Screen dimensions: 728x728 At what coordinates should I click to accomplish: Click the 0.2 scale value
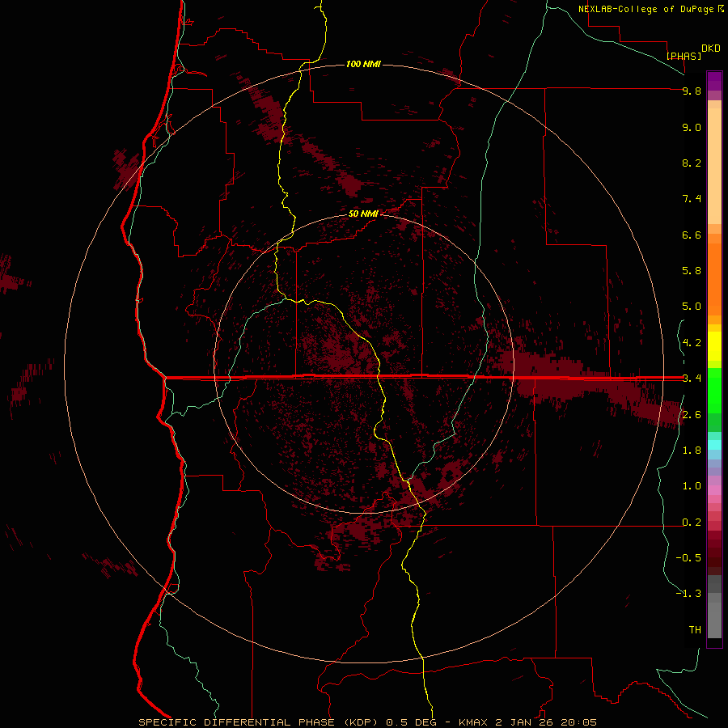tap(692, 523)
